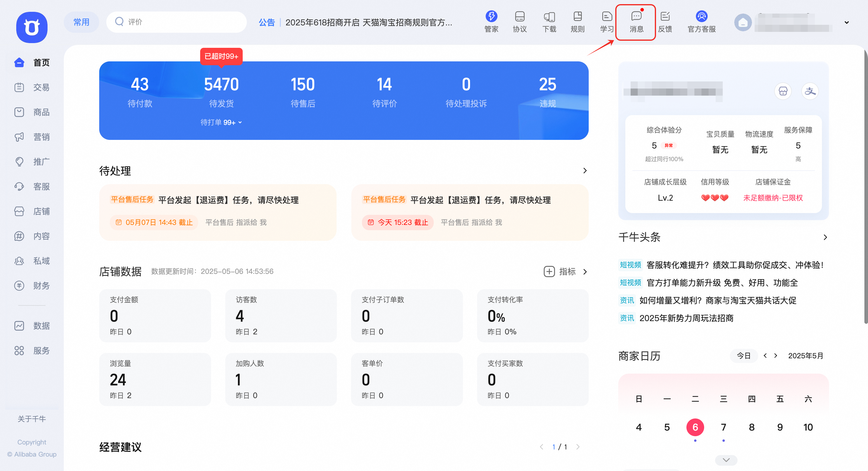Click the 关于千牛 link
This screenshot has height=471, width=868.
click(32, 419)
